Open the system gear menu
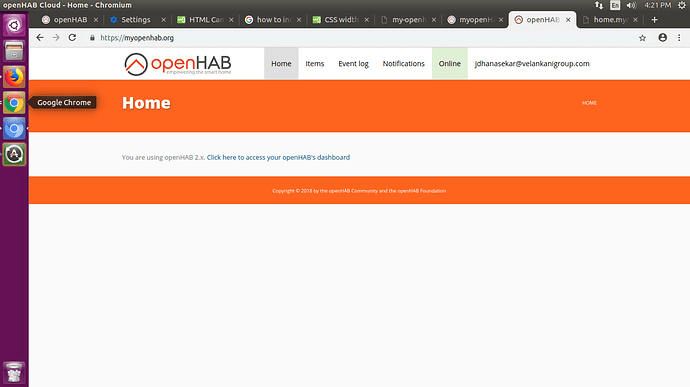Image resolution: width=690 pixels, height=387 pixels. click(682, 5)
